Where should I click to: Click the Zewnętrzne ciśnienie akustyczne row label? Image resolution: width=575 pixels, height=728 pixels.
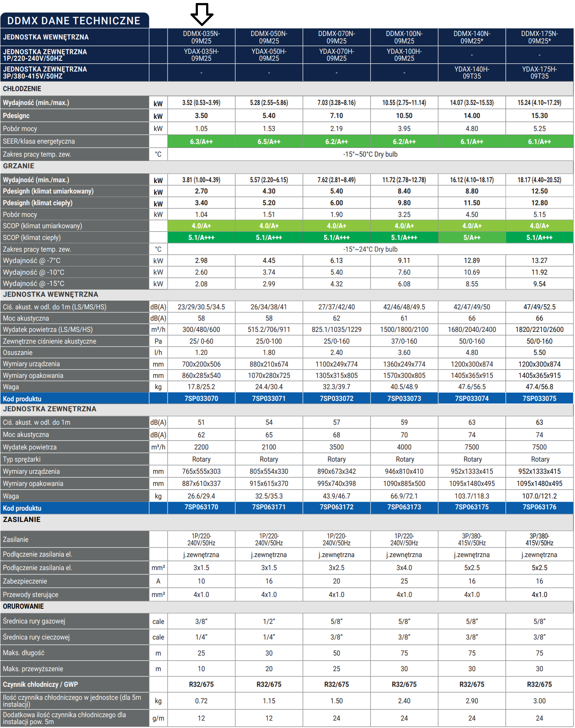click(x=49, y=341)
